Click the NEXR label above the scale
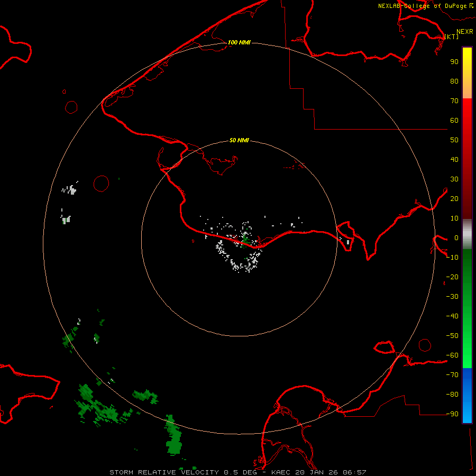Viewport: 476px width, 476px height. (x=465, y=32)
